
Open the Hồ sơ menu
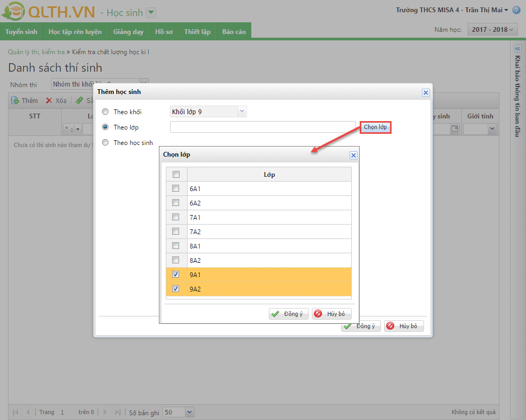(164, 32)
